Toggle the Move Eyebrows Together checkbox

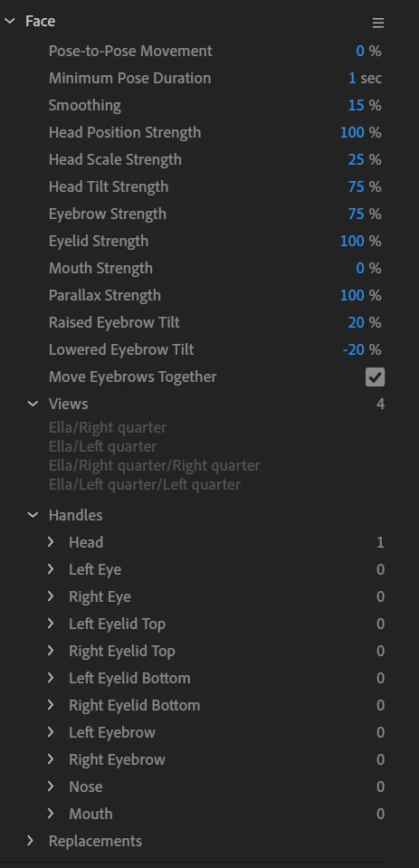[375, 377]
